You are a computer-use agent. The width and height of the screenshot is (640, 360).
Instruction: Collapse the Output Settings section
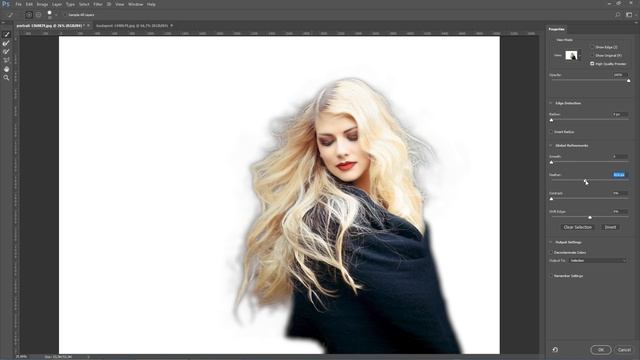point(551,242)
